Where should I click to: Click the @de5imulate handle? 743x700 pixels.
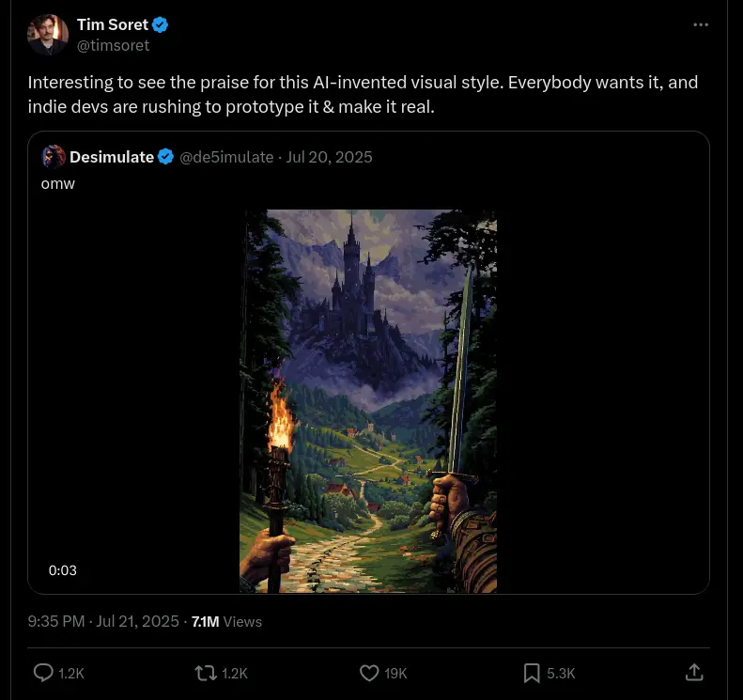pos(226,157)
